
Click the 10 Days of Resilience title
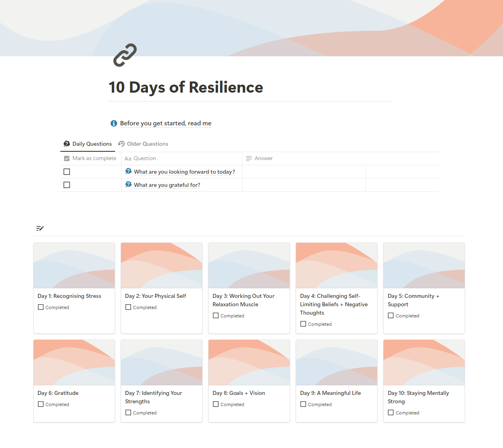click(x=186, y=87)
